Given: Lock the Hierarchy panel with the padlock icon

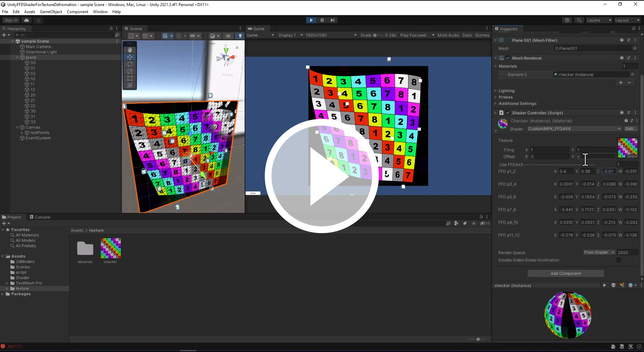Looking at the screenshot, I should [x=111, y=29].
